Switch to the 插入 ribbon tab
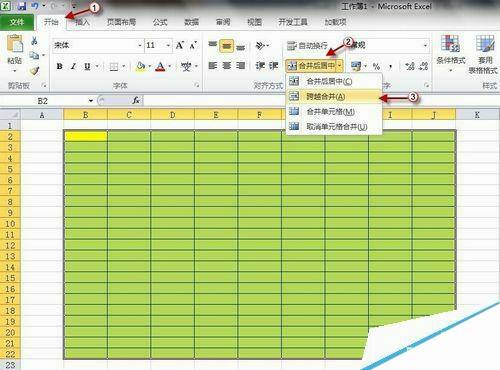This screenshot has width=500, height=370. pyautogui.click(x=82, y=22)
